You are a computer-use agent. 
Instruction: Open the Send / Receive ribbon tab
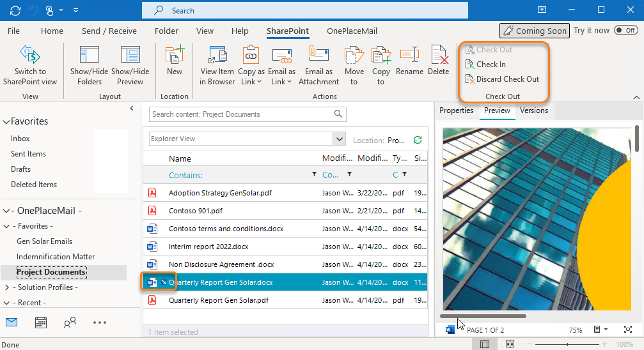[x=109, y=31]
